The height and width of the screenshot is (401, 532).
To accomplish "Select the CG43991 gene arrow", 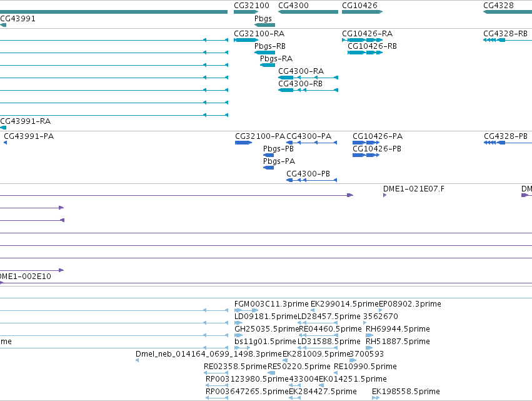I will tap(3, 25).
